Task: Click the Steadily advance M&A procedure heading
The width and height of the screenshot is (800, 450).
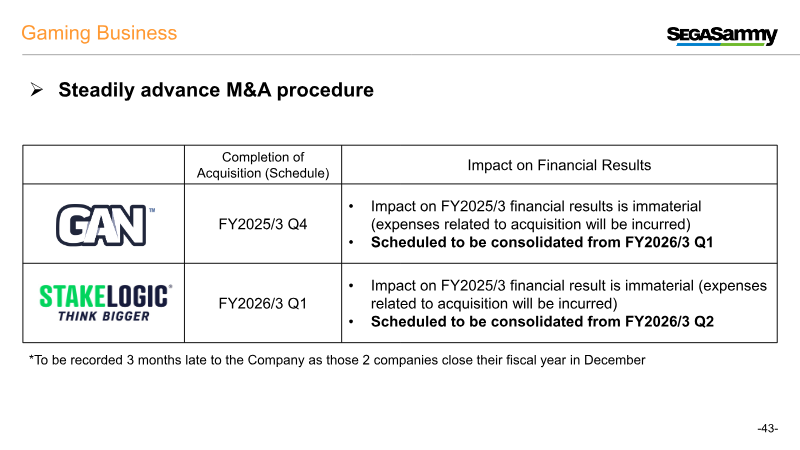Action: (x=216, y=90)
